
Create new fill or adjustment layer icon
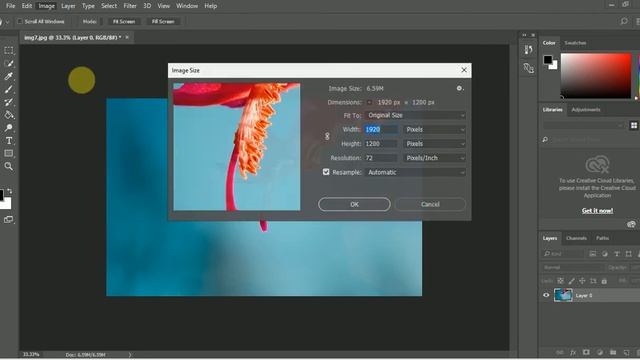point(600,352)
